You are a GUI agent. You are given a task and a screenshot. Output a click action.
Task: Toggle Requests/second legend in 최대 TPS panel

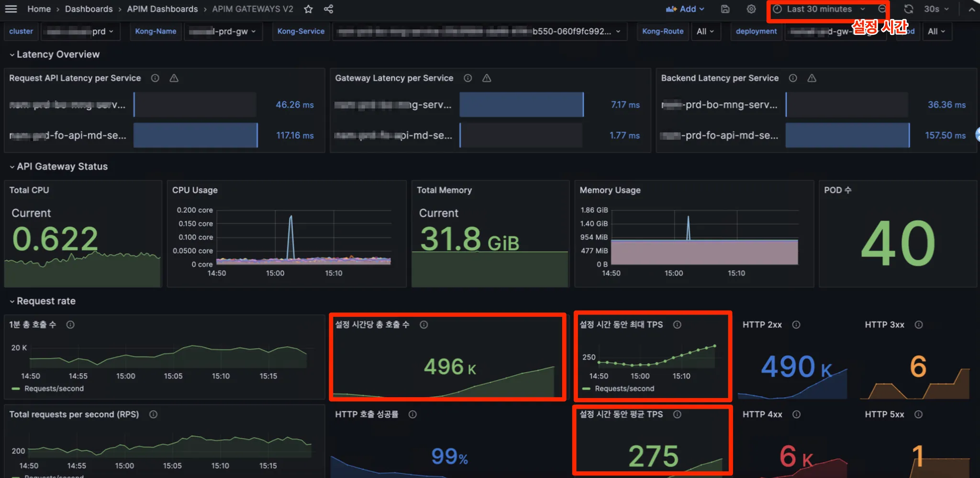624,389
